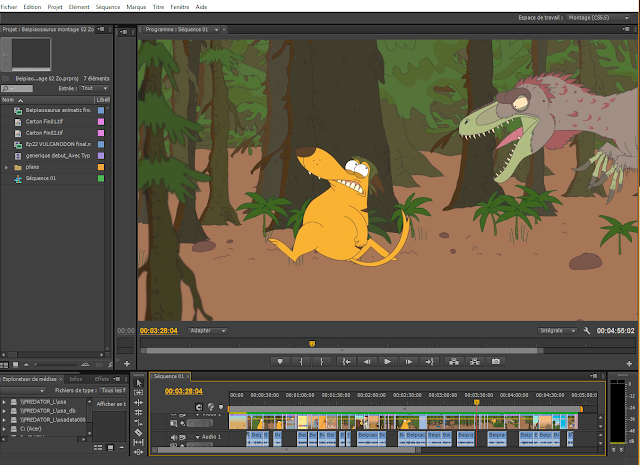
Task: Select the Slip tool
Action: point(138,442)
